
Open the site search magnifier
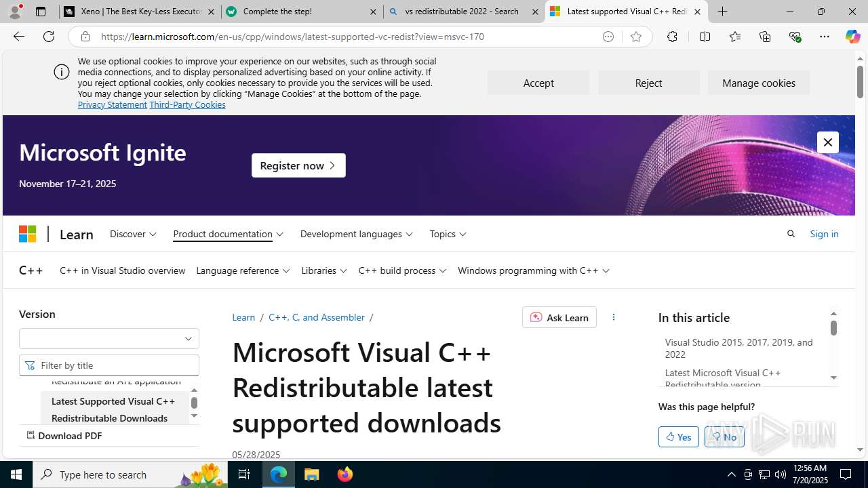click(791, 234)
